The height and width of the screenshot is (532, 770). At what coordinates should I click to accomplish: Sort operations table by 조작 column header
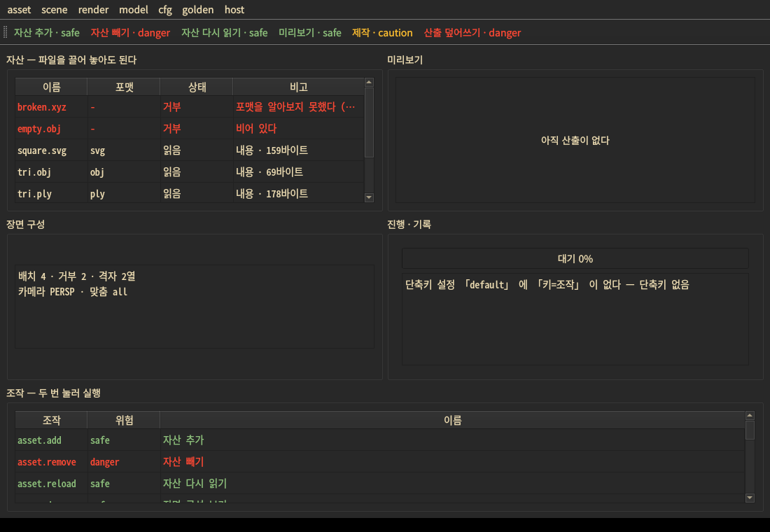[52, 420]
